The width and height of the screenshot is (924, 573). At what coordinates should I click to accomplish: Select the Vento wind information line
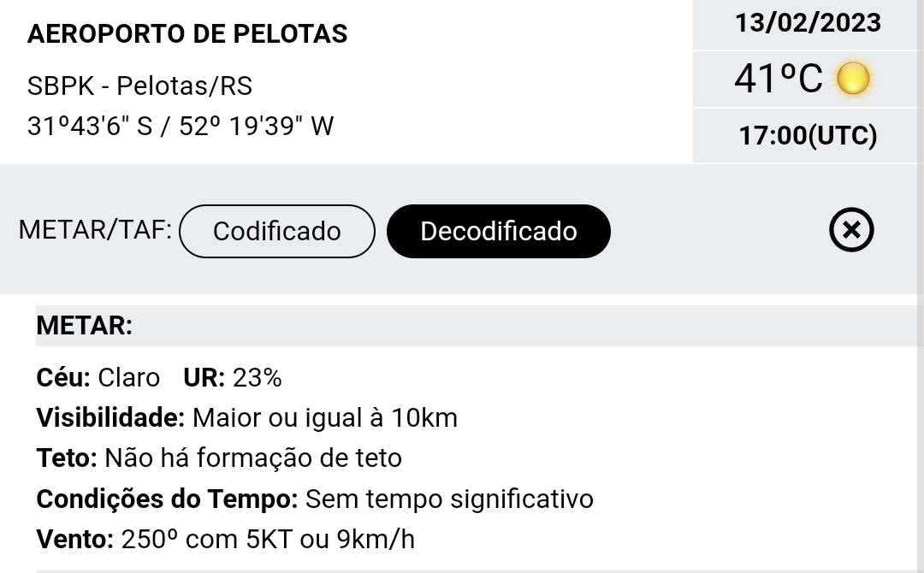click(x=226, y=540)
